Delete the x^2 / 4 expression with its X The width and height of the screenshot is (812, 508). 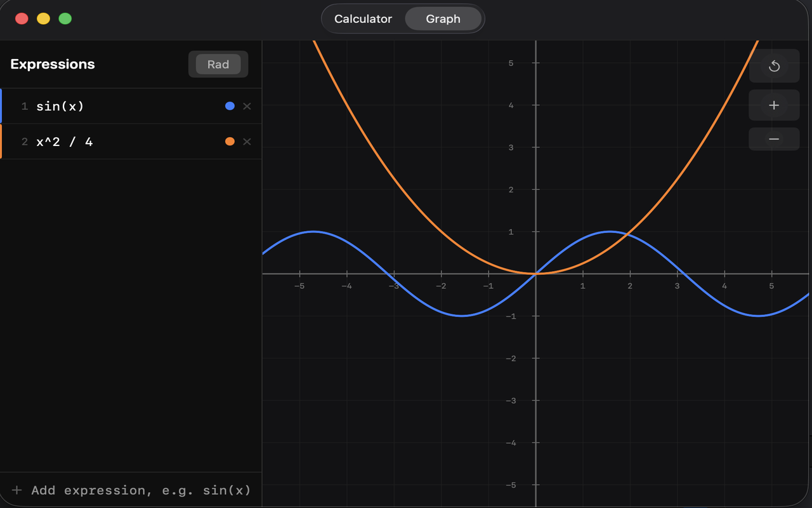coord(247,142)
